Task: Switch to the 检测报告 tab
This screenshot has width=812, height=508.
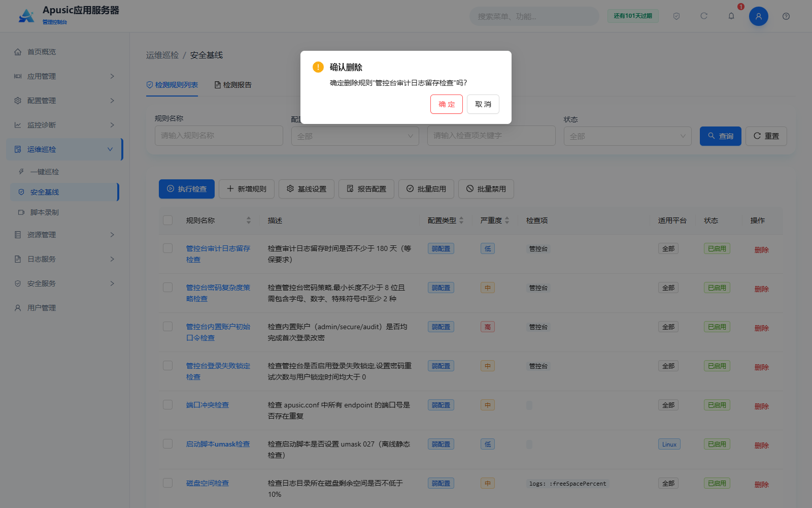Action: pyautogui.click(x=233, y=85)
